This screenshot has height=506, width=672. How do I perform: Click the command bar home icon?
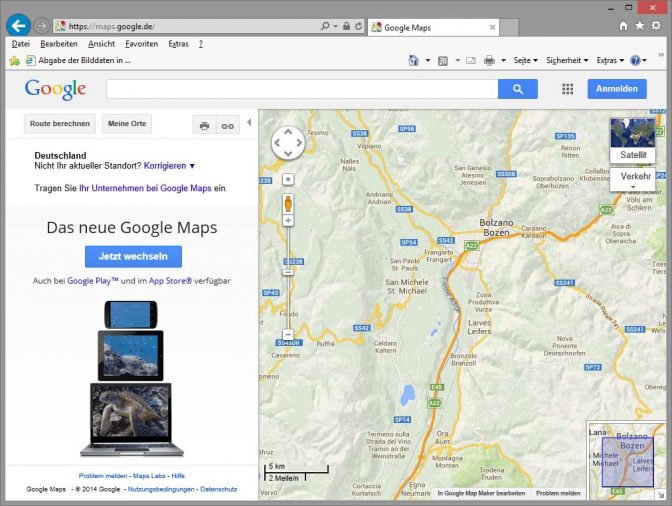tap(413, 60)
